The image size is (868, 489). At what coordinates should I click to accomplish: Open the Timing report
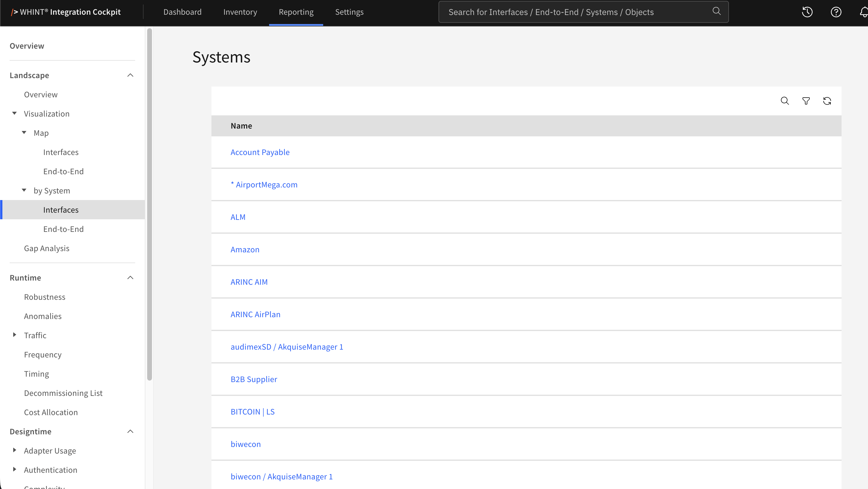pyautogui.click(x=37, y=374)
